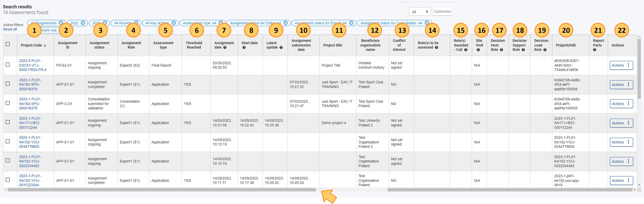Image resolution: width=644 pixels, height=204 pixels.
Task: Open project 2023-1-PL01-KA152-YOU-0022334455 link
Action: pos(30,161)
